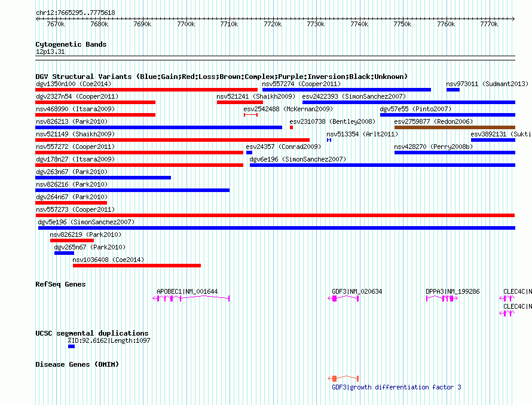Select the esv2422393 (SimonSanchez2007) label
Viewport: 532px width, 405px height.
tap(354, 96)
